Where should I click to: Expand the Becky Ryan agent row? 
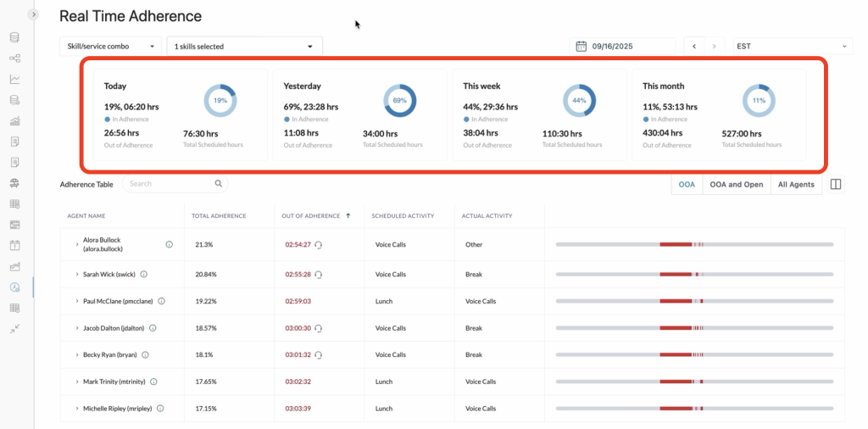click(x=76, y=355)
